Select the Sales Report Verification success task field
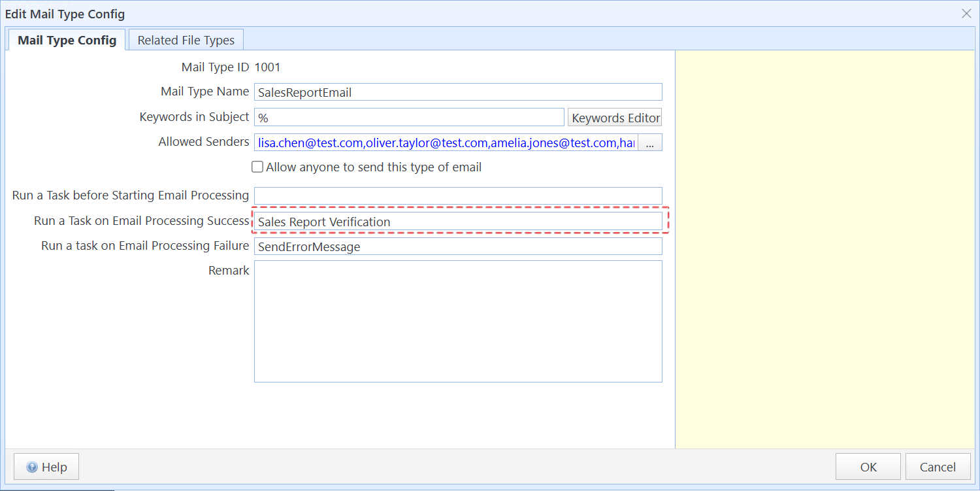 pos(457,221)
